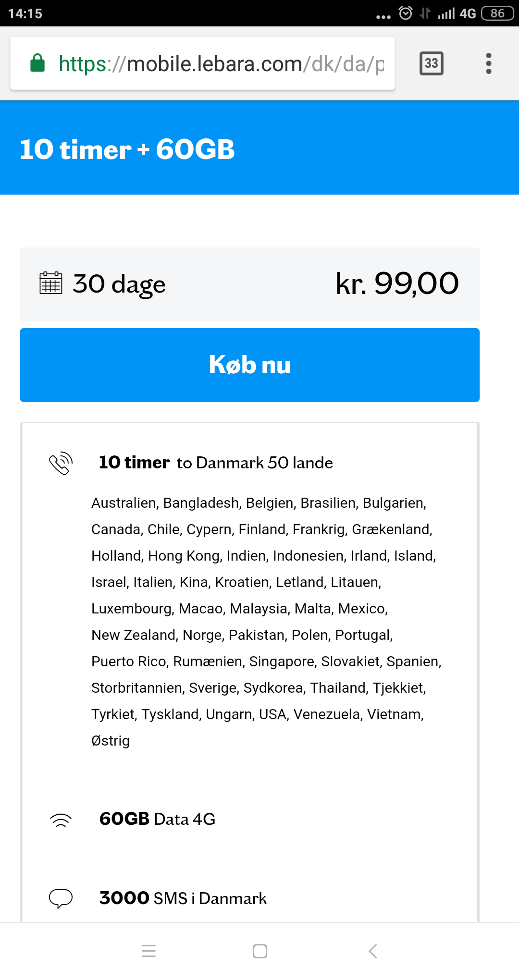The image size is (519, 980).
Task: Open the browser three-dot overflow menu
Action: 489,63
